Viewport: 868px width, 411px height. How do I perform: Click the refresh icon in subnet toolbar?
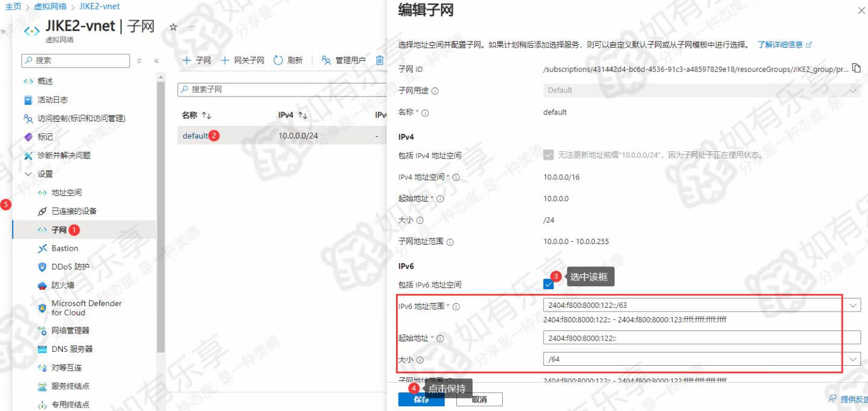278,60
